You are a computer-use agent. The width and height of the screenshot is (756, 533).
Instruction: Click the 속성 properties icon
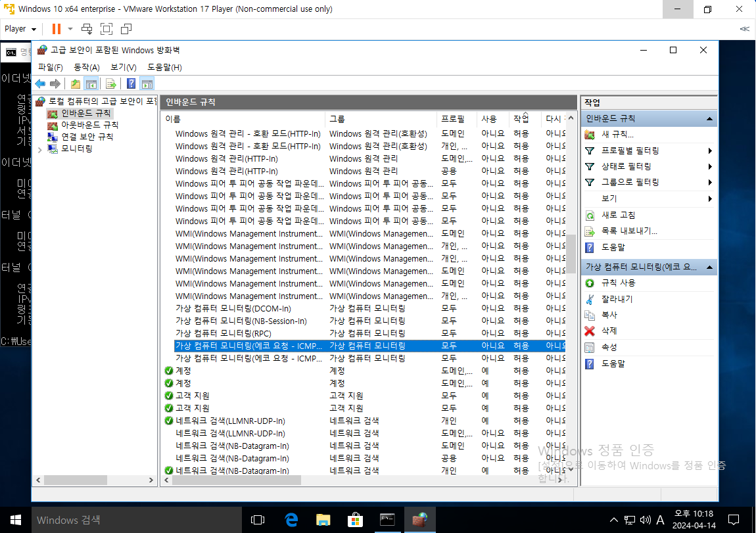(589, 348)
